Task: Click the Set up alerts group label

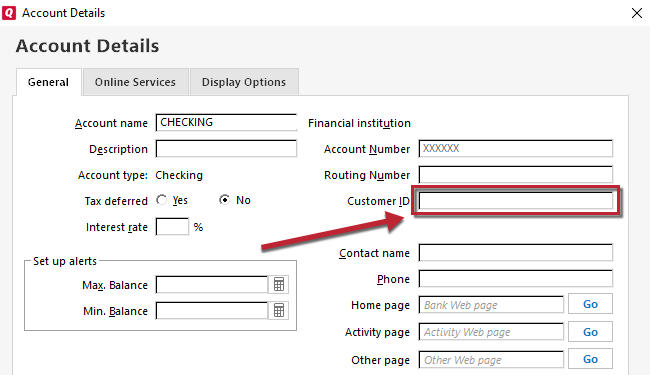Action: click(x=65, y=261)
